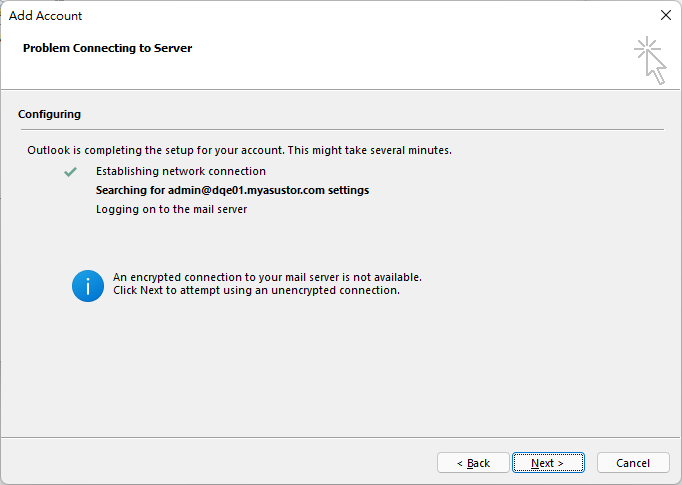The width and height of the screenshot is (682, 485).
Task: Click the Configuring section label
Action: point(49,114)
